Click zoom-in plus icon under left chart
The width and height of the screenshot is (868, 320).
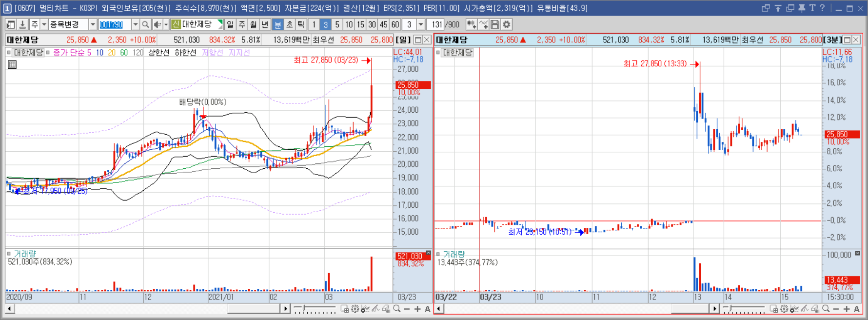tap(417, 309)
